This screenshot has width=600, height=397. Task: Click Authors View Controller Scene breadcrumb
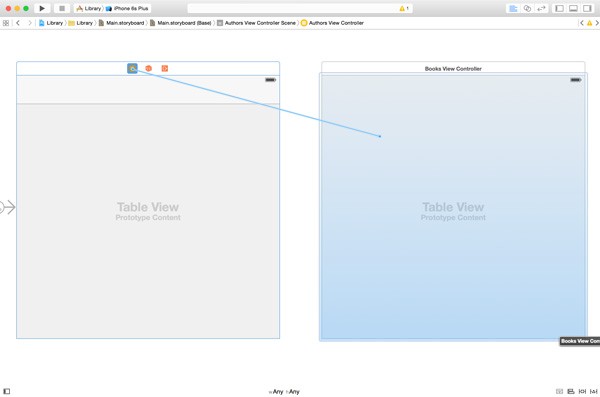(256, 23)
